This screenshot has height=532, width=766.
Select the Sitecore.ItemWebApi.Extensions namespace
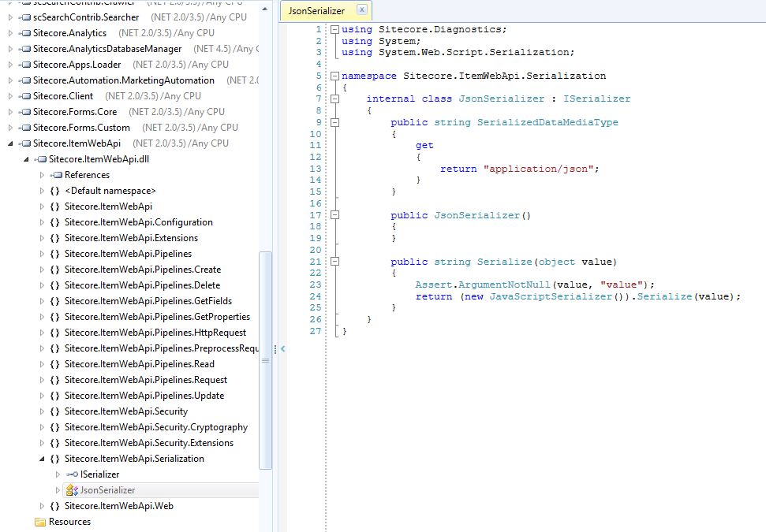pyautogui.click(x=132, y=238)
